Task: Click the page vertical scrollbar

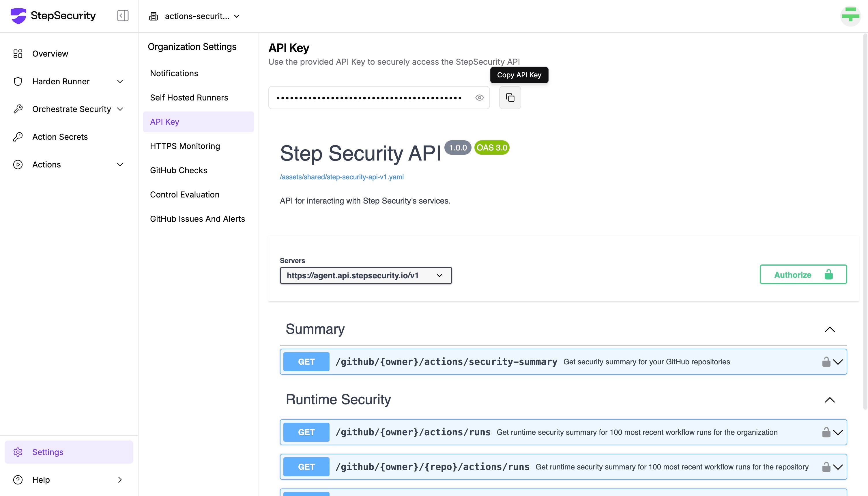Action: pyautogui.click(x=865, y=221)
